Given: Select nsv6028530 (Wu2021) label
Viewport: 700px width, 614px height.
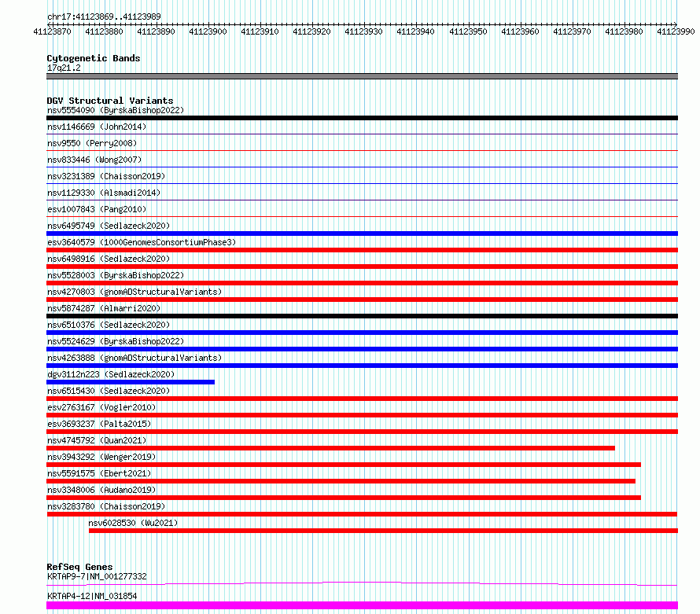Looking at the screenshot, I should pos(133,523).
